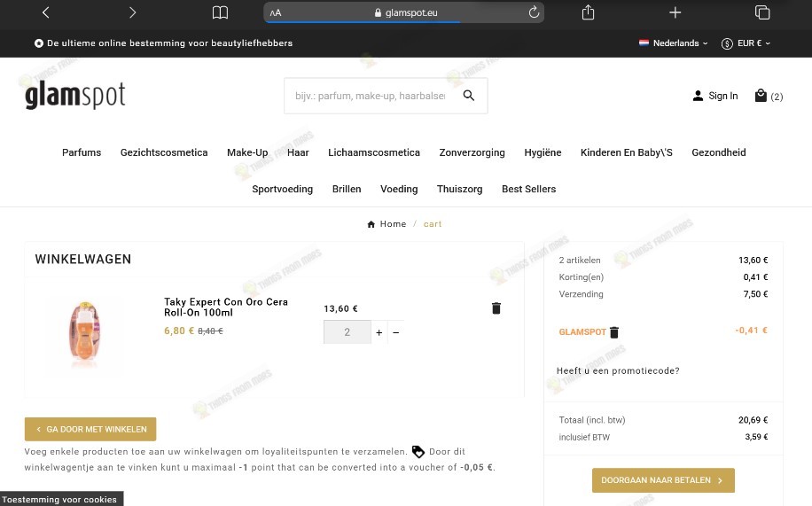Open the Best Sellers category
The image size is (812, 506).
[x=528, y=189]
